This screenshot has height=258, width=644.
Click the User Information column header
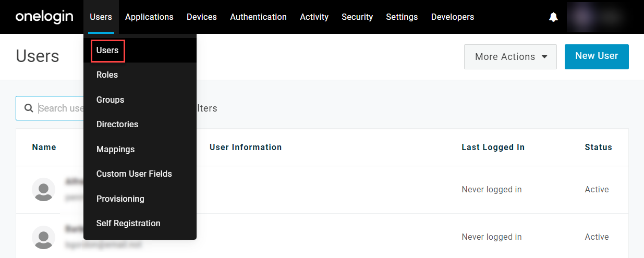pos(246,148)
